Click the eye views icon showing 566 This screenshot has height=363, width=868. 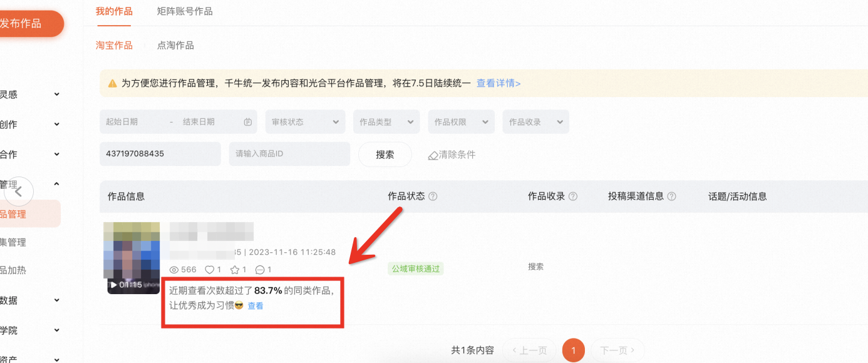pos(175,270)
